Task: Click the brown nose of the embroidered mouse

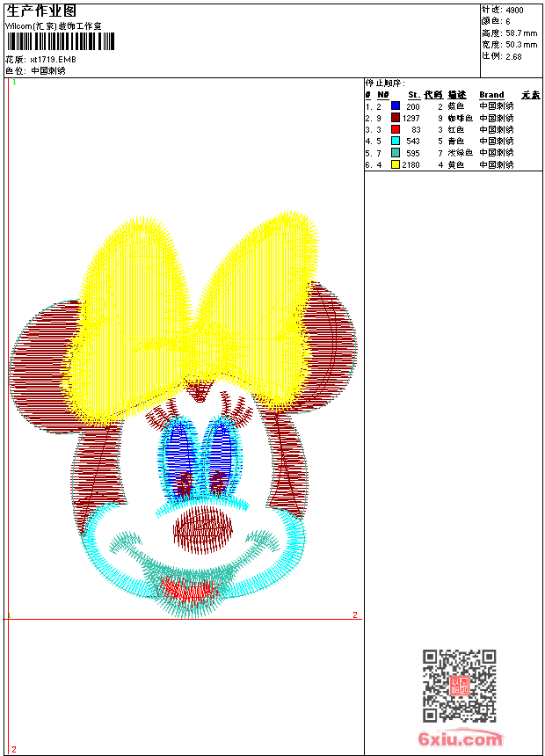Action: [x=202, y=529]
